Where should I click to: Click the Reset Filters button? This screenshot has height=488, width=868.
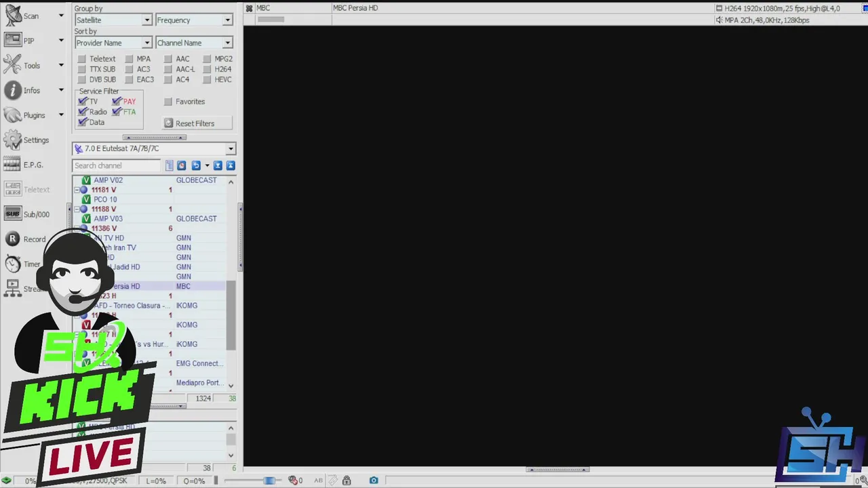tap(198, 123)
